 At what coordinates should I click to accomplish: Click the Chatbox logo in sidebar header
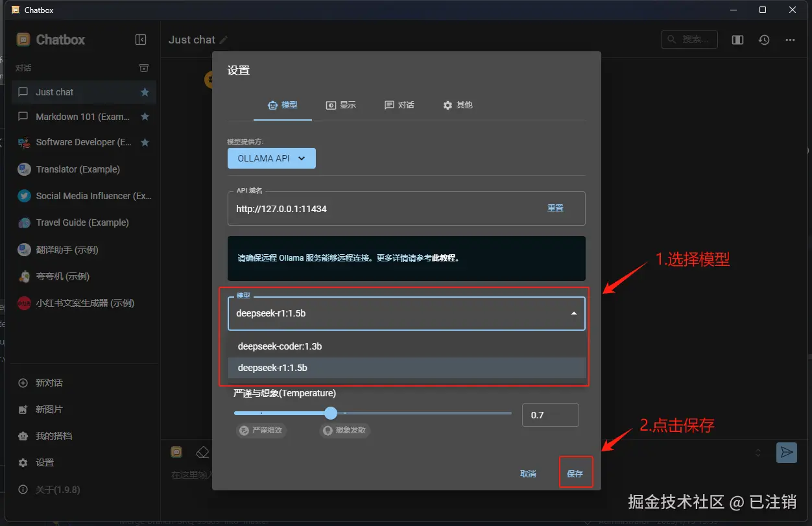23,40
